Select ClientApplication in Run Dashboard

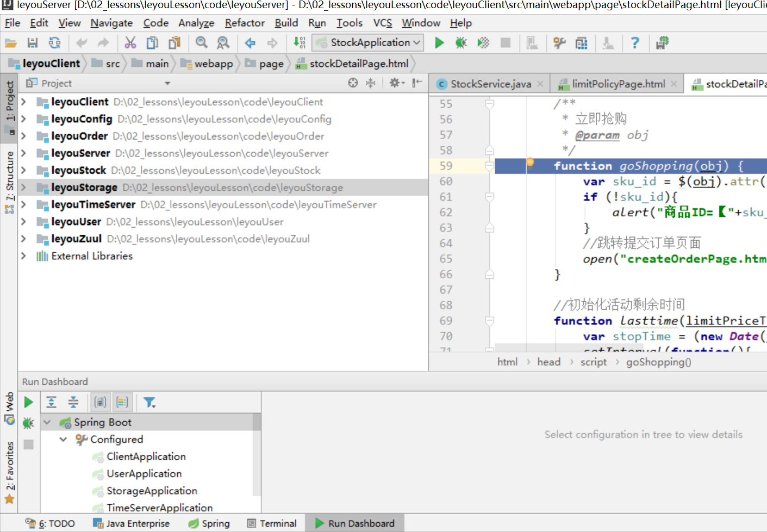pyautogui.click(x=146, y=456)
